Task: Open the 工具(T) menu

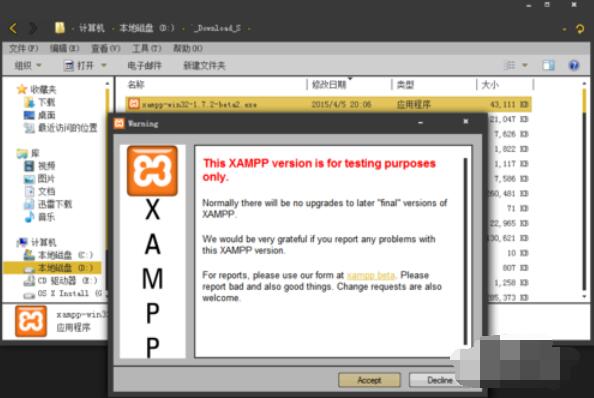Action: pyautogui.click(x=147, y=48)
